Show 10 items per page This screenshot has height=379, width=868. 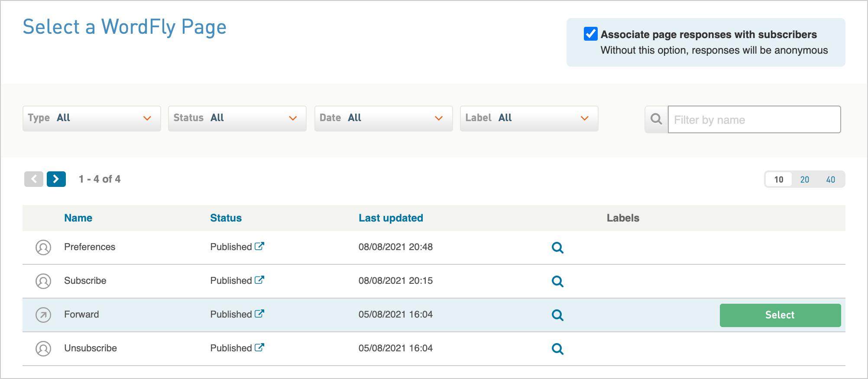pyautogui.click(x=779, y=180)
